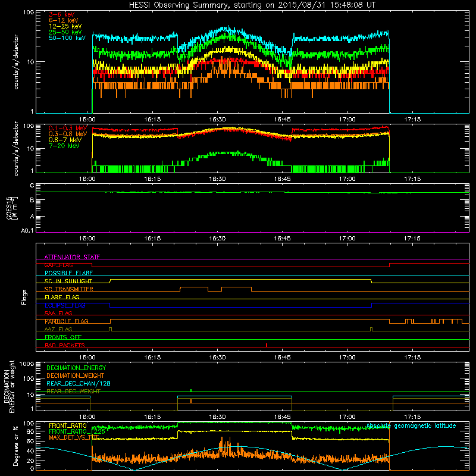Select the AAZ_FLAG label
Screen dimensions: 476x476
pos(58,329)
